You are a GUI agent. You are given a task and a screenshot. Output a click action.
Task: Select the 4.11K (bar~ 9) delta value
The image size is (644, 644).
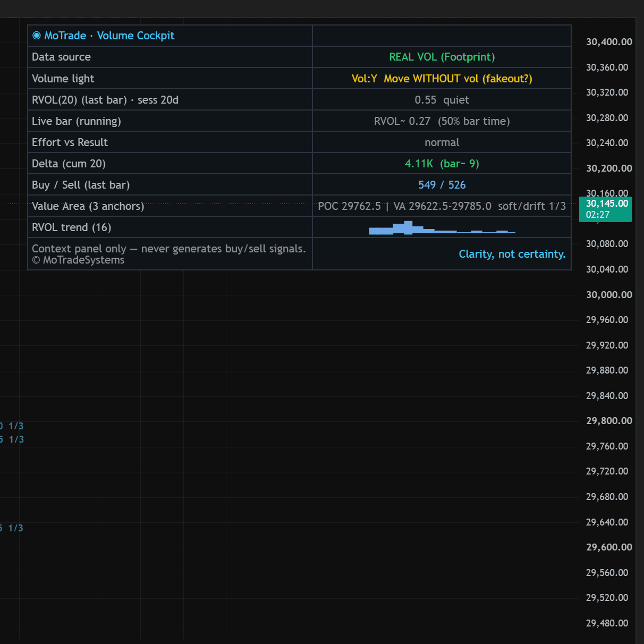(442, 164)
